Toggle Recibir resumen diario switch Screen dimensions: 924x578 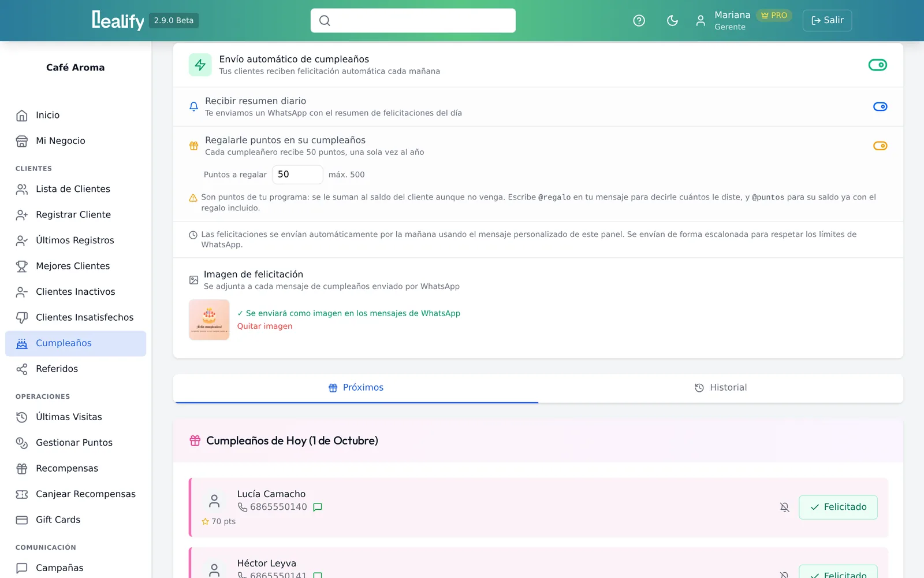(880, 106)
